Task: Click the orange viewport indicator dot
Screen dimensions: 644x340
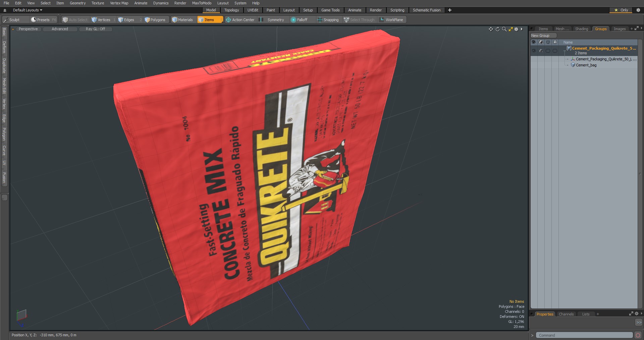Action: 13,29
